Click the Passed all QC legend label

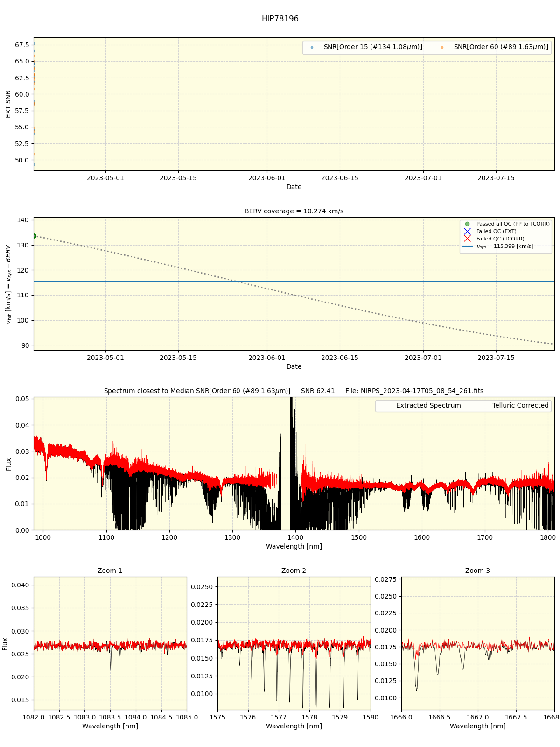[513, 224]
